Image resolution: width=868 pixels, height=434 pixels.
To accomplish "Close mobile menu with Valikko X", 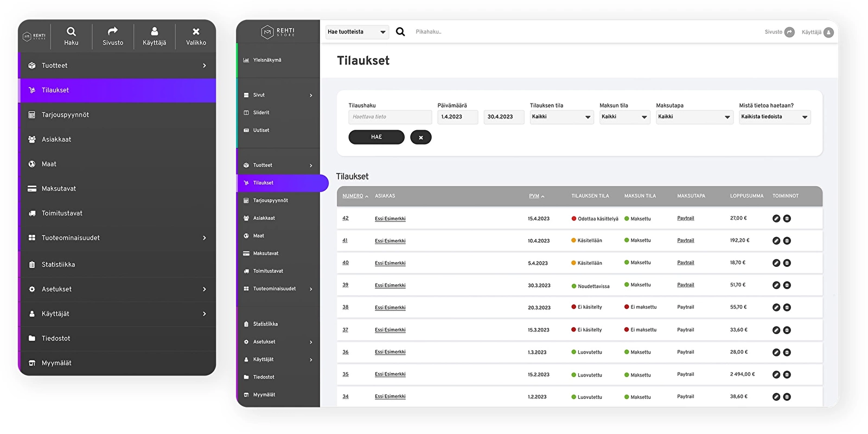I will coord(196,36).
